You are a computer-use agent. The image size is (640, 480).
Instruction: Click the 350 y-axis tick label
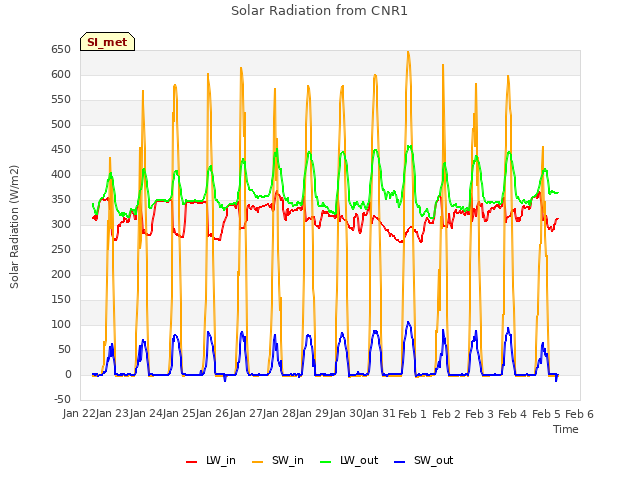tap(61, 200)
